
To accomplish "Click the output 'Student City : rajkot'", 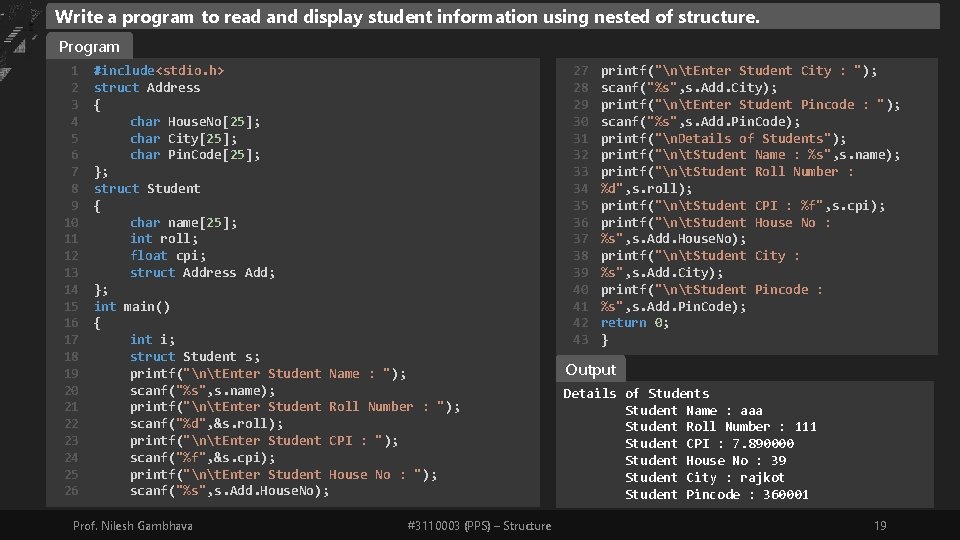I will [x=704, y=478].
